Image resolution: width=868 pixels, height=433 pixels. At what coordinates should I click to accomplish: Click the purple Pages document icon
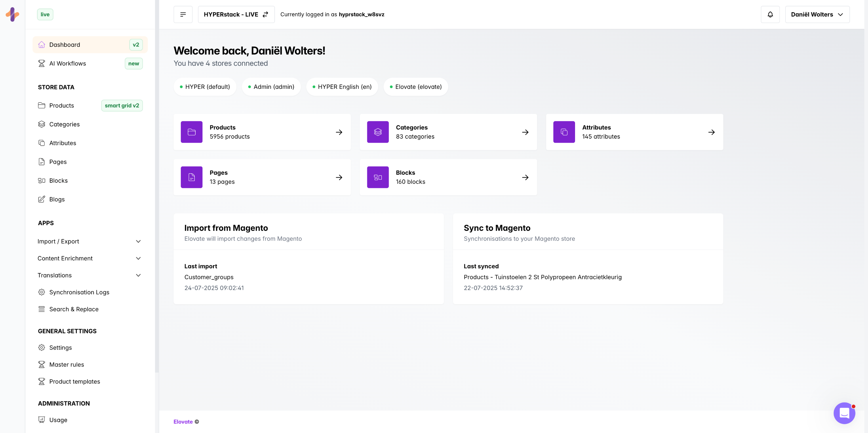pos(191,177)
